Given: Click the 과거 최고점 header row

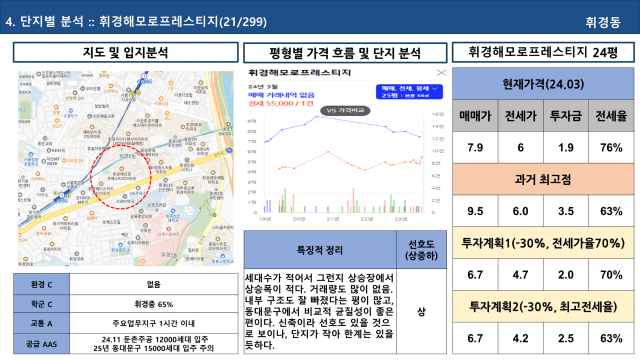Looking at the screenshot, I should (x=543, y=179).
